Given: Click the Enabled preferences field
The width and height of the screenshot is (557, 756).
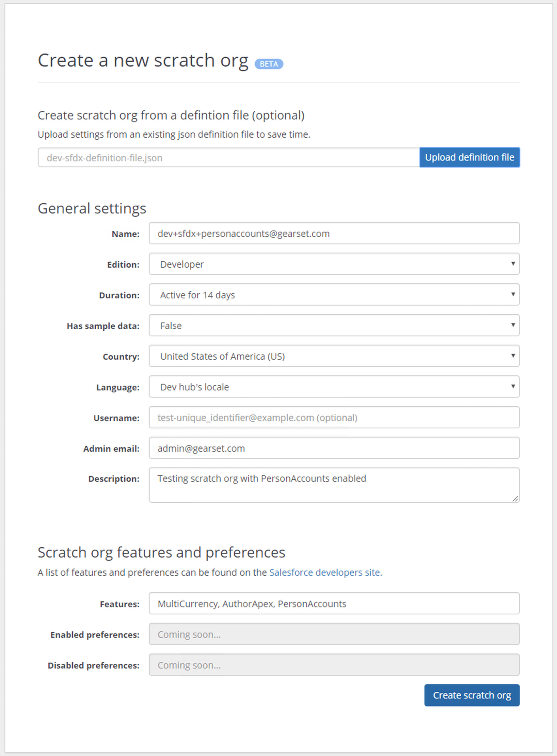Looking at the screenshot, I should tap(334, 634).
